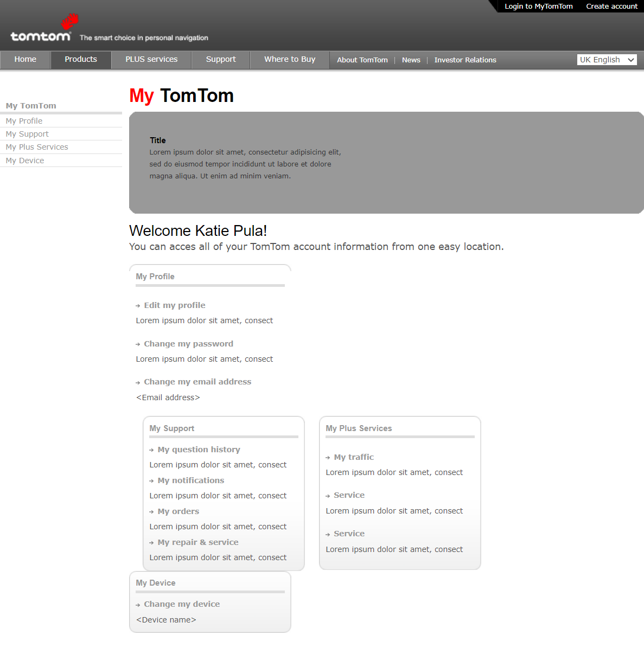This screenshot has width=644, height=648.
Task: Click Login to MyTomTom
Action: [x=538, y=6]
